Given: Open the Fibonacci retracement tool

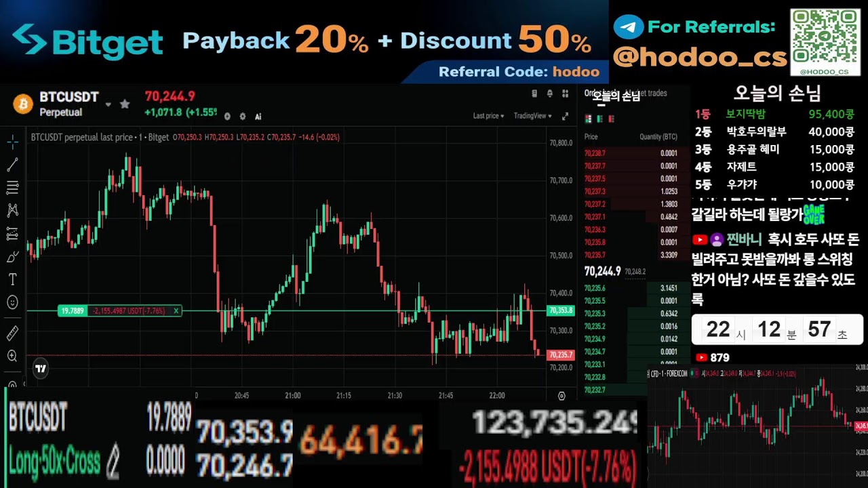Looking at the screenshot, I should click(12, 188).
